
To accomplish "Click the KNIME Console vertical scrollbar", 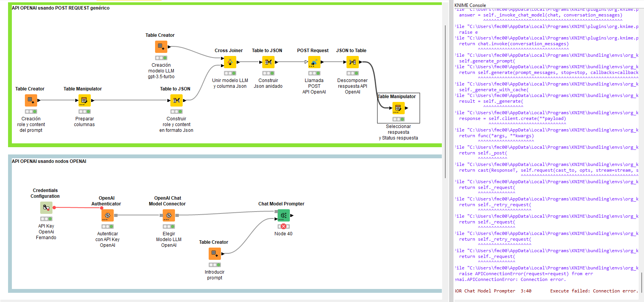I will click(642, 282).
